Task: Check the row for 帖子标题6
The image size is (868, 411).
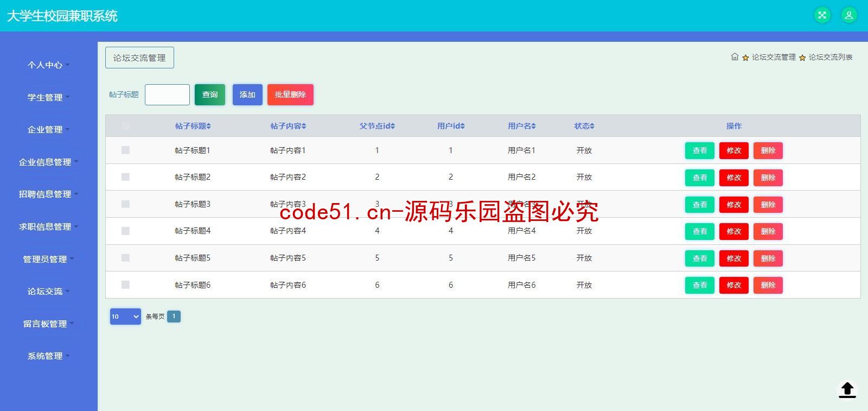Action: tap(125, 284)
